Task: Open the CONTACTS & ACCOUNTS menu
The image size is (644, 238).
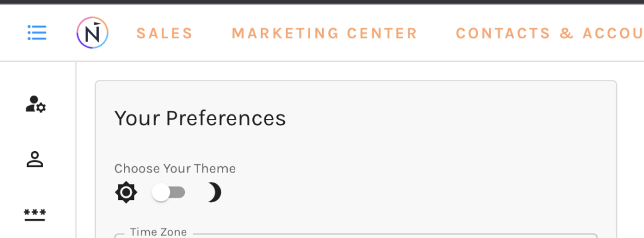Action: click(x=550, y=33)
